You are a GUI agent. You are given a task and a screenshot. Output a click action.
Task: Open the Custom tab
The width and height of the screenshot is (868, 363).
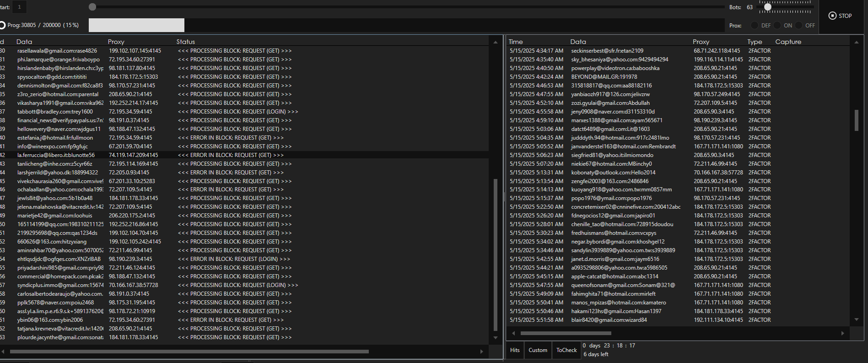coord(538,350)
